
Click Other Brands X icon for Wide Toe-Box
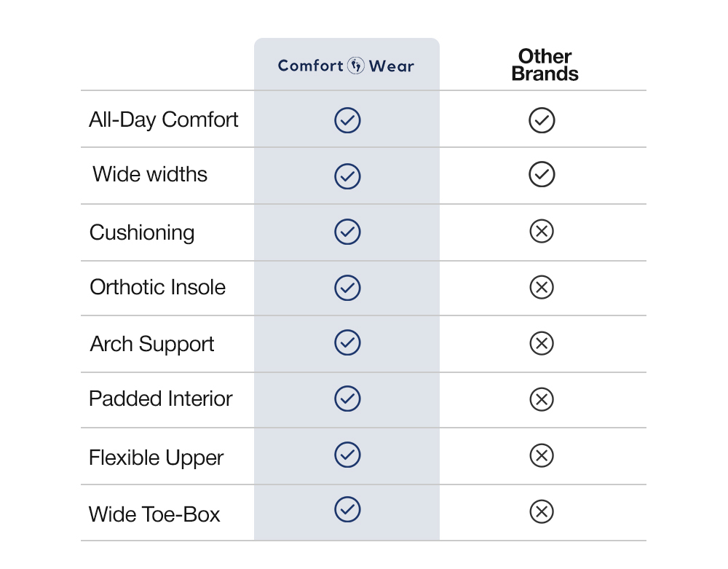pyautogui.click(x=541, y=512)
